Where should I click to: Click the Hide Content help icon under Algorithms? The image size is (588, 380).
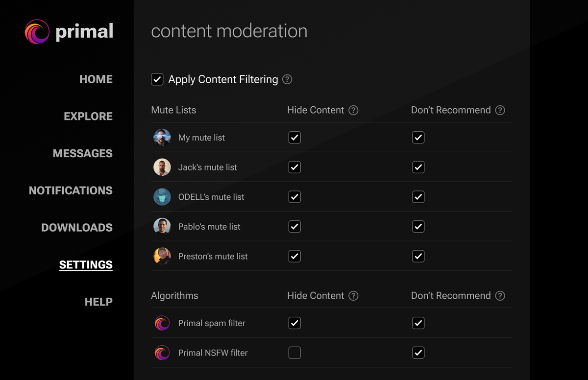pyautogui.click(x=354, y=296)
